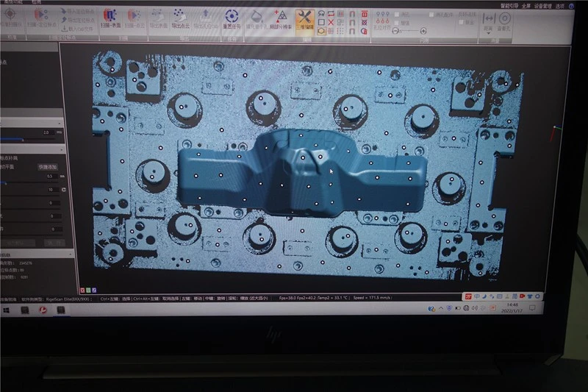Expand the dropdown arrow under 距离
This screenshot has height=392, width=588.
point(488,34)
